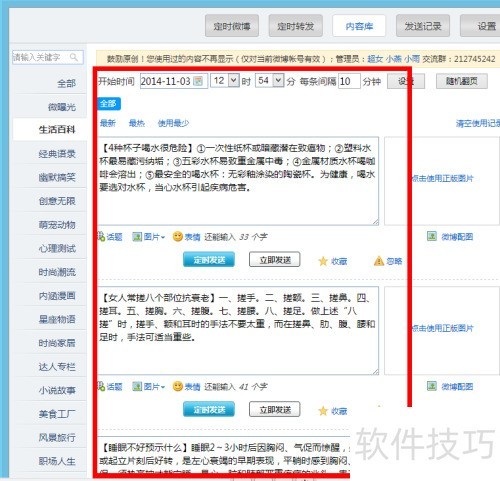
Task: Click the smiley 表情 icon under first post
Action: pyautogui.click(x=178, y=237)
